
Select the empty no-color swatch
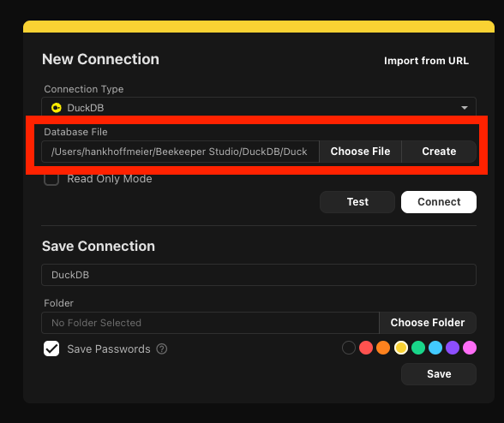point(349,348)
